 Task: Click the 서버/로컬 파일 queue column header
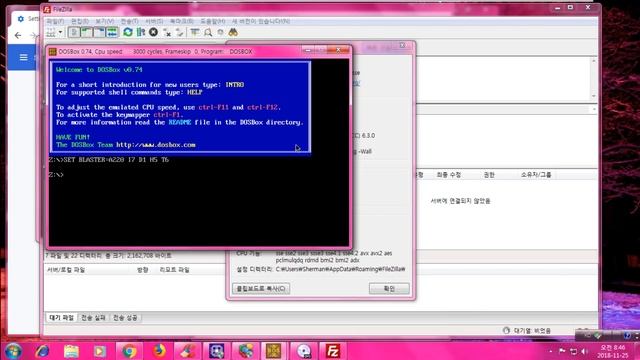(66, 270)
